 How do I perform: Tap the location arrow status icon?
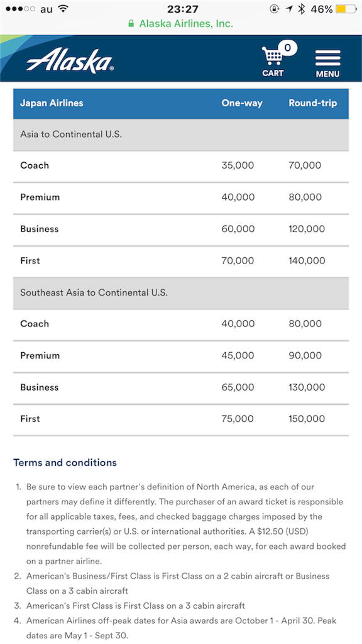click(289, 9)
